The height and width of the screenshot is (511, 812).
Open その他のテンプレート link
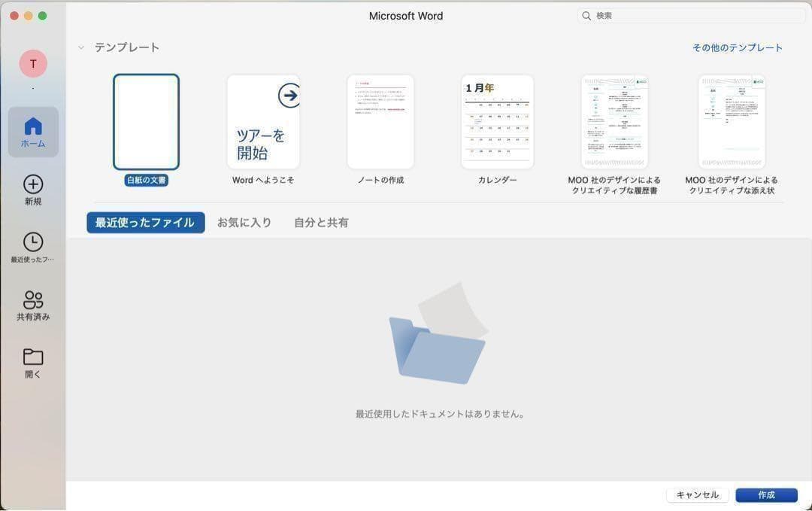(x=737, y=47)
